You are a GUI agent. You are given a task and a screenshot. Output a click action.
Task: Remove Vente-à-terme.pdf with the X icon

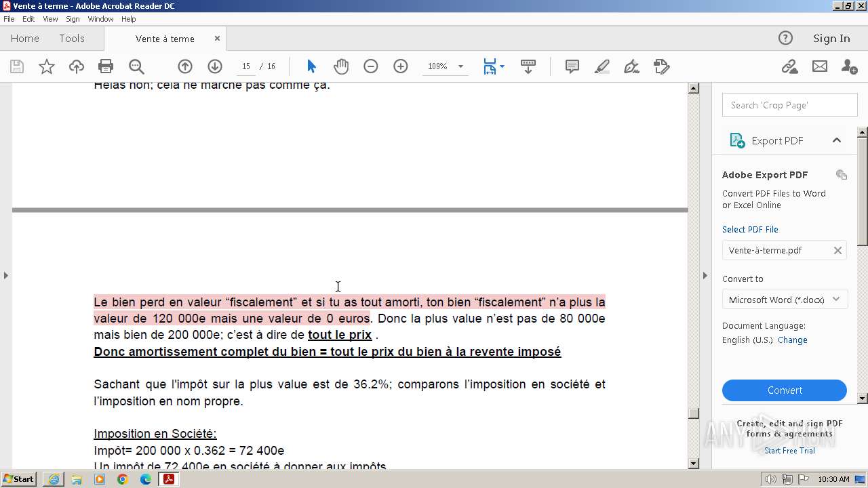(x=837, y=250)
